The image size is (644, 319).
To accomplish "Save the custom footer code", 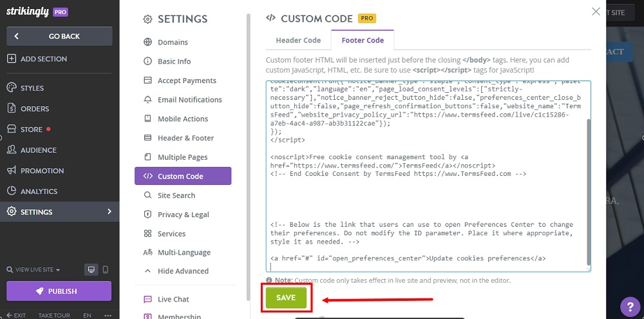I will click(286, 298).
